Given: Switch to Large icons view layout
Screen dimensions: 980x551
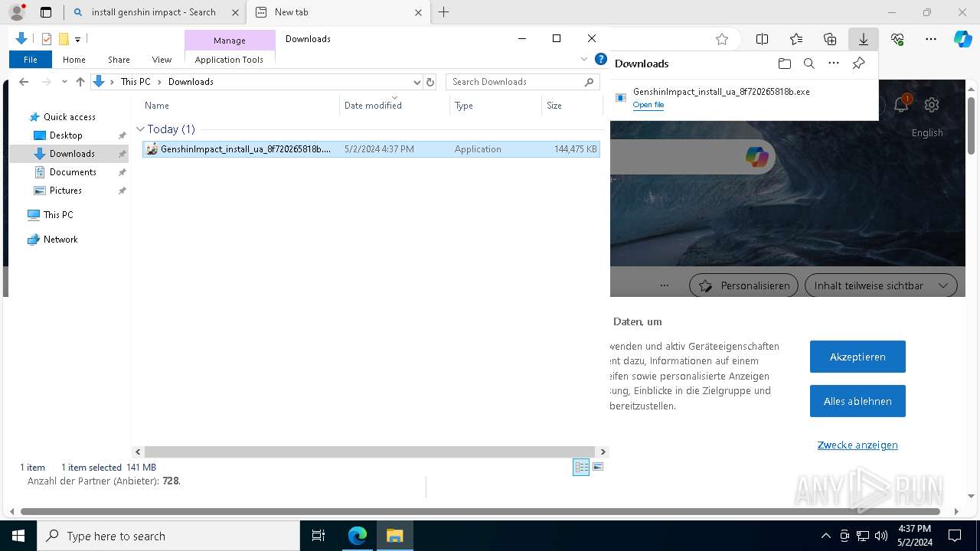Looking at the screenshot, I should (x=598, y=467).
